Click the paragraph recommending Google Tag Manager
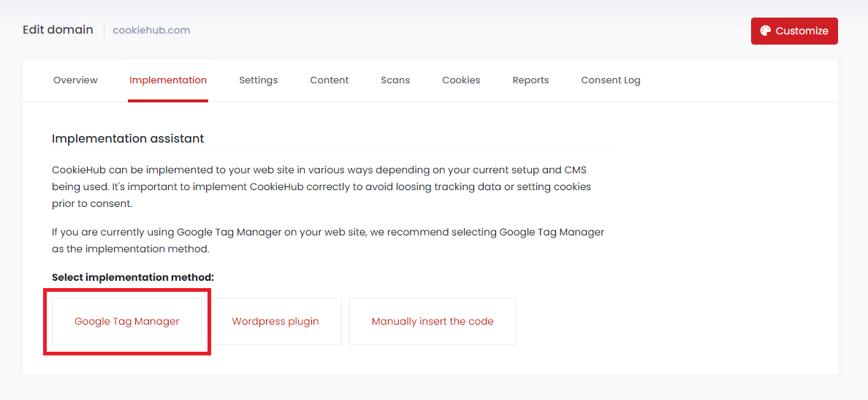This screenshot has width=868, height=400. click(327, 241)
